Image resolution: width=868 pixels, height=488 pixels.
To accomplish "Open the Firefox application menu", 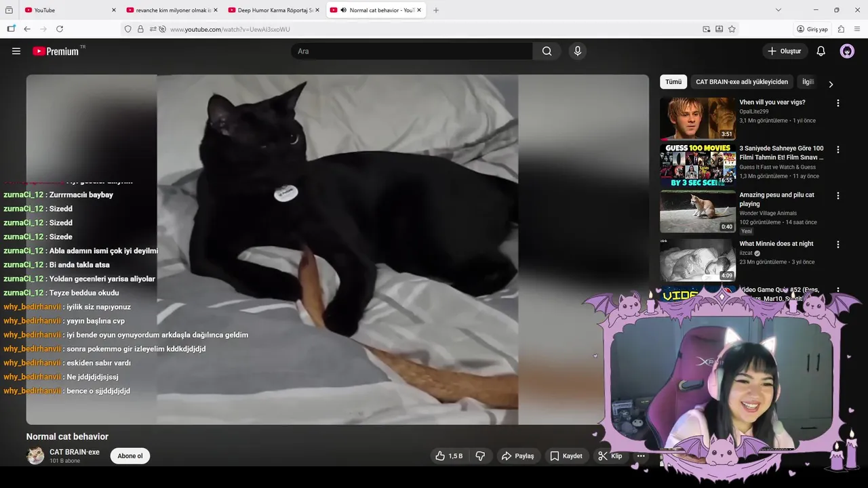I will point(858,29).
